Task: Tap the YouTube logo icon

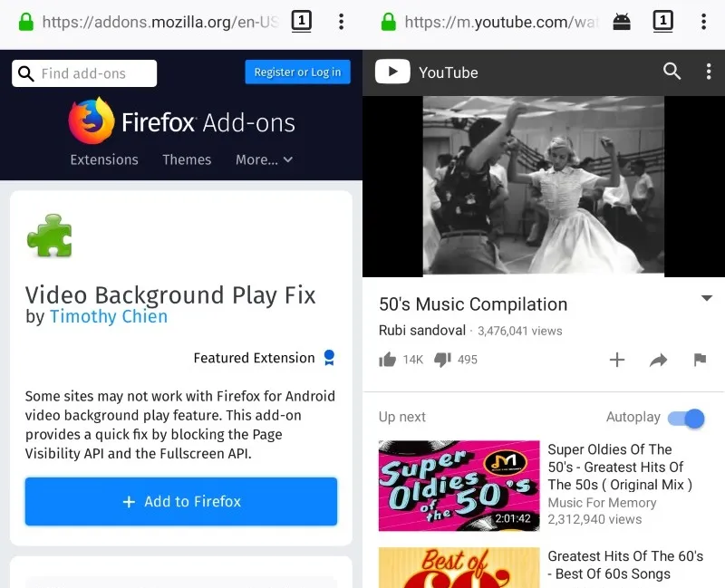Action: pos(391,72)
